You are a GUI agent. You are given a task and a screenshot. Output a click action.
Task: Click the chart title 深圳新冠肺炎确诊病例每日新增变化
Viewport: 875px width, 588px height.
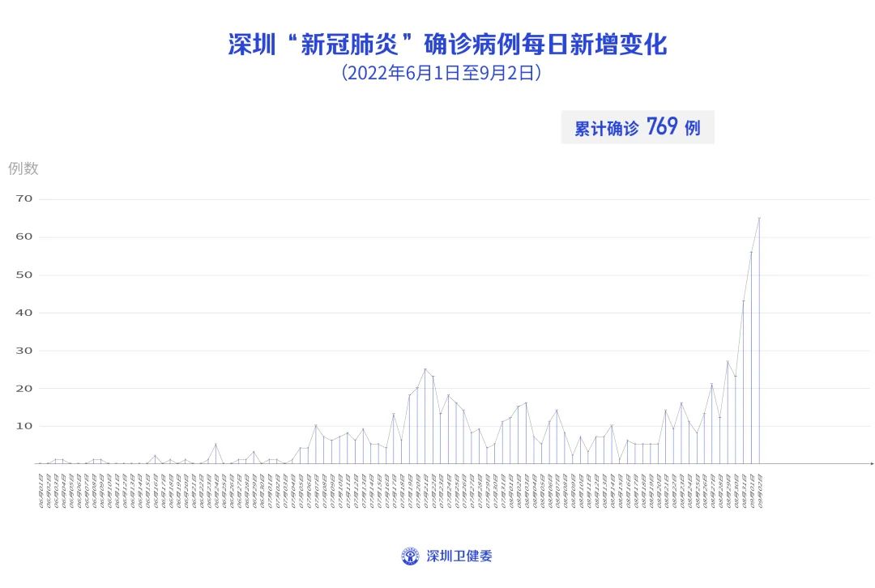tap(447, 45)
